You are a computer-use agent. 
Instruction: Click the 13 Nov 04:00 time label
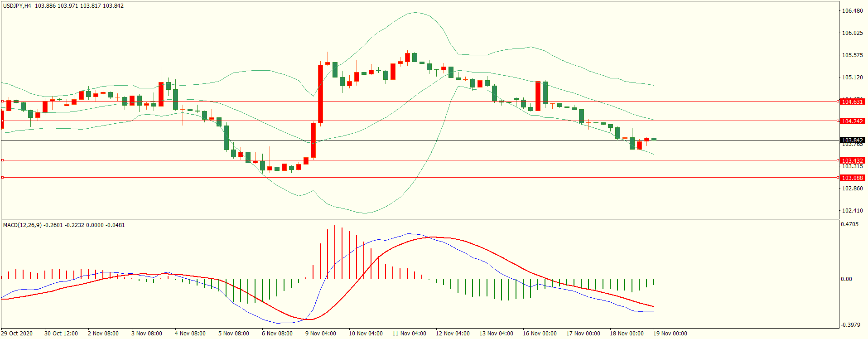pos(496,334)
